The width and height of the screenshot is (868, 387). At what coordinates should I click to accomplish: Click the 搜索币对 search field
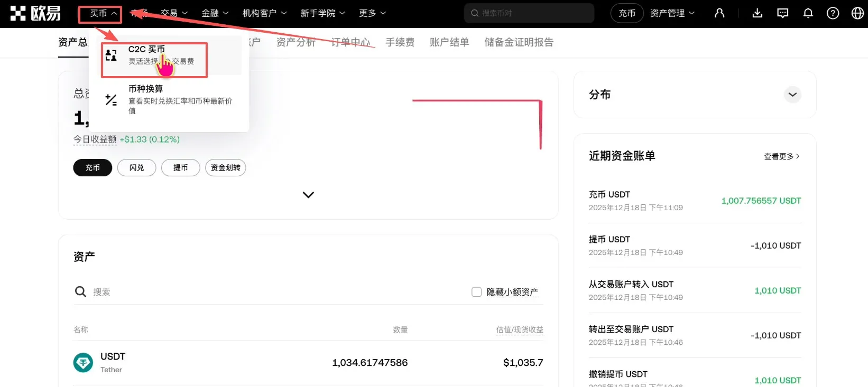529,13
